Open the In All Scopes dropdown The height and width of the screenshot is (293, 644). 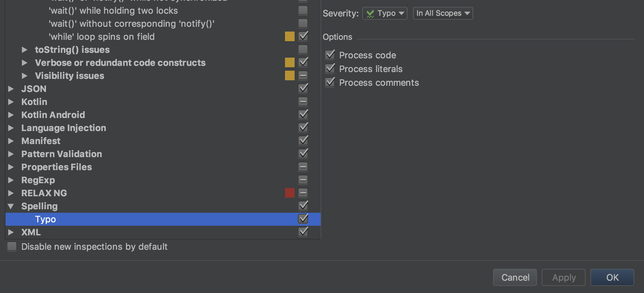click(x=443, y=13)
